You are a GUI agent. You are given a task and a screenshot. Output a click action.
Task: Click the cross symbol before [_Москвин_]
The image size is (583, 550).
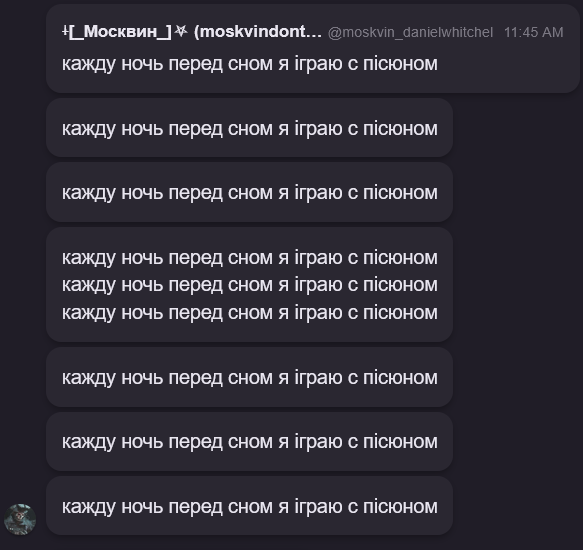pos(65,32)
